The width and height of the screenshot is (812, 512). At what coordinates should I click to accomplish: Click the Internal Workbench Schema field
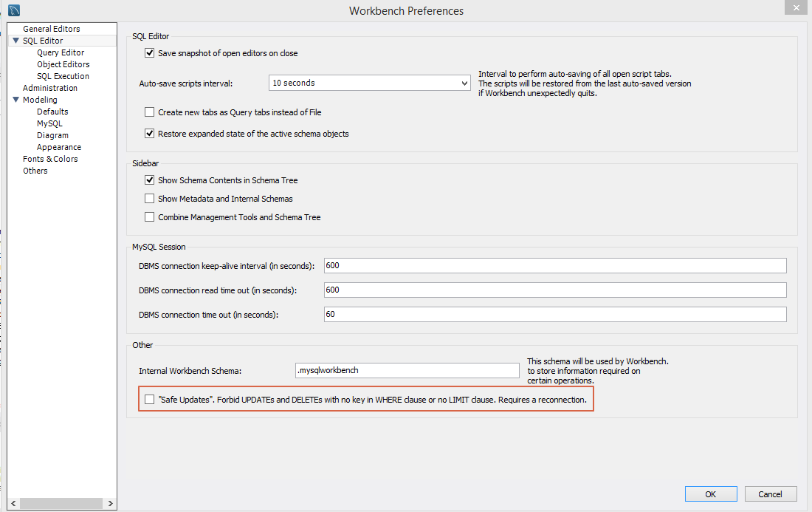(407, 370)
